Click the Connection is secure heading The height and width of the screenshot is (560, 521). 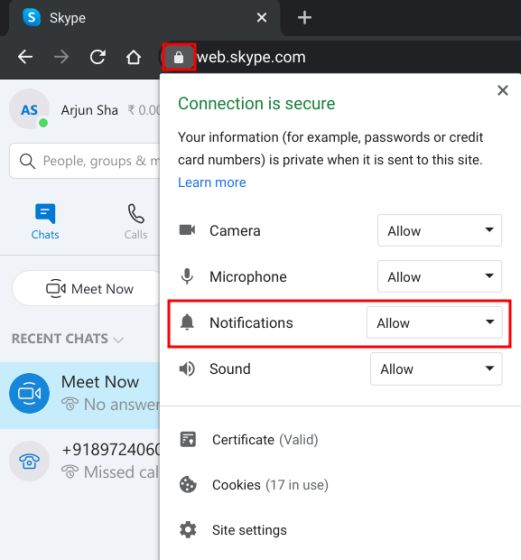[256, 104]
